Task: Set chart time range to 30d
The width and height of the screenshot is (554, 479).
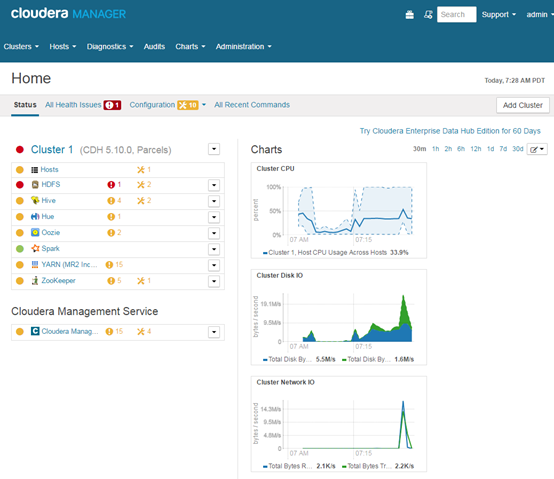Action: [x=518, y=149]
